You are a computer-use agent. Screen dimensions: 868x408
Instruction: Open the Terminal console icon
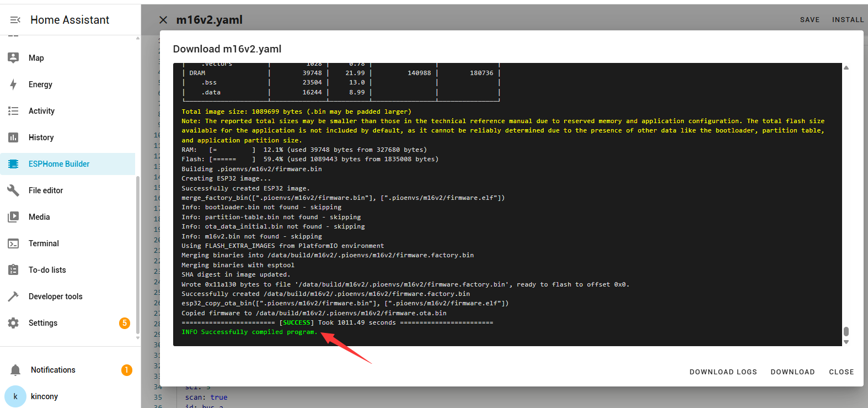[14, 243]
